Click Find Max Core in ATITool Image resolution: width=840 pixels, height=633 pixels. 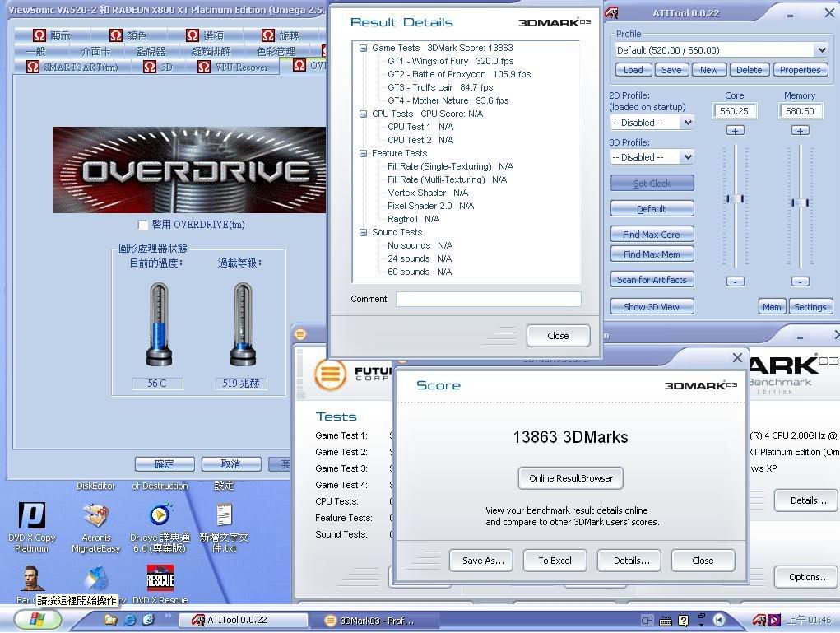652,235
